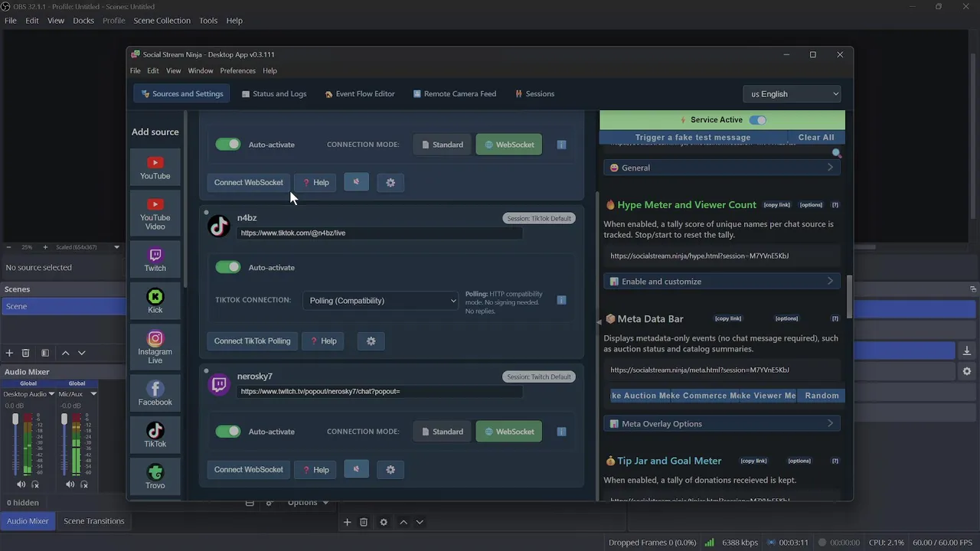The height and width of the screenshot is (551, 980).
Task: Click Help button for n4bz source
Action: coord(322,341)
